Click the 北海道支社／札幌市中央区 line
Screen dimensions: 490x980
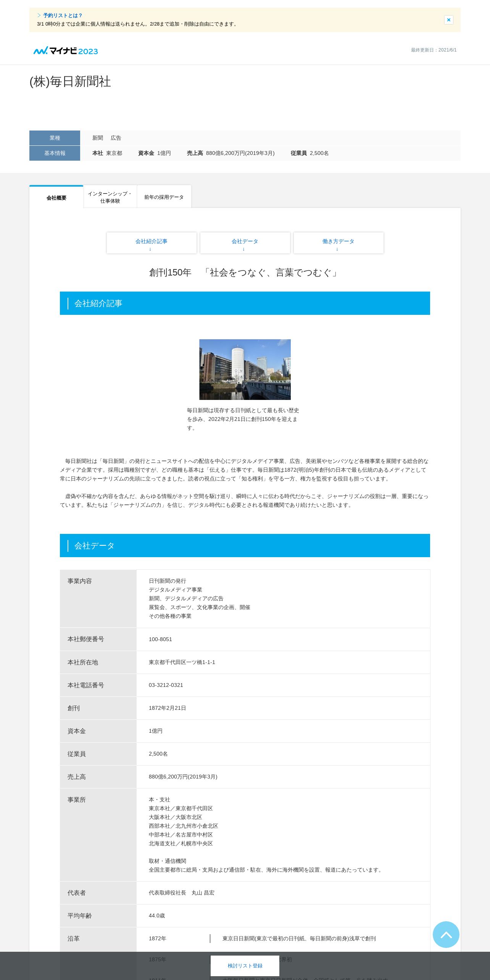pyautogui.click(x=181, y=843)
